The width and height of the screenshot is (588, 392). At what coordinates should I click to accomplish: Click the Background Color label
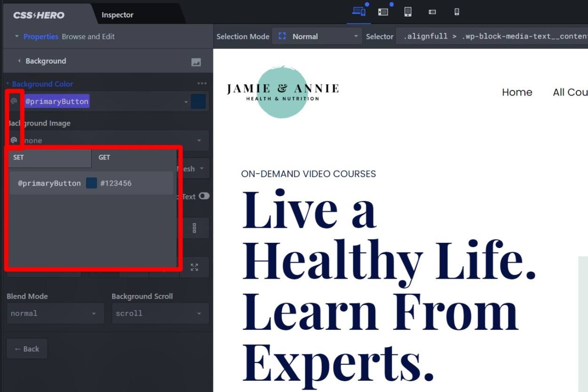point(42,84)
